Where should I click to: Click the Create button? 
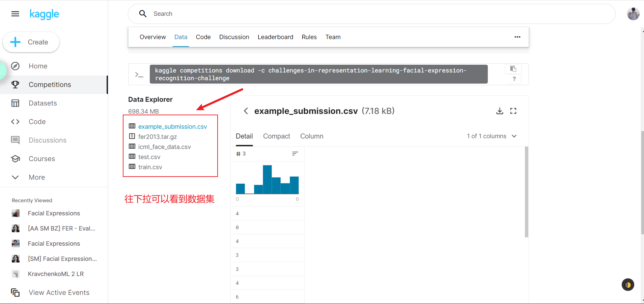(x=31, y=42)
